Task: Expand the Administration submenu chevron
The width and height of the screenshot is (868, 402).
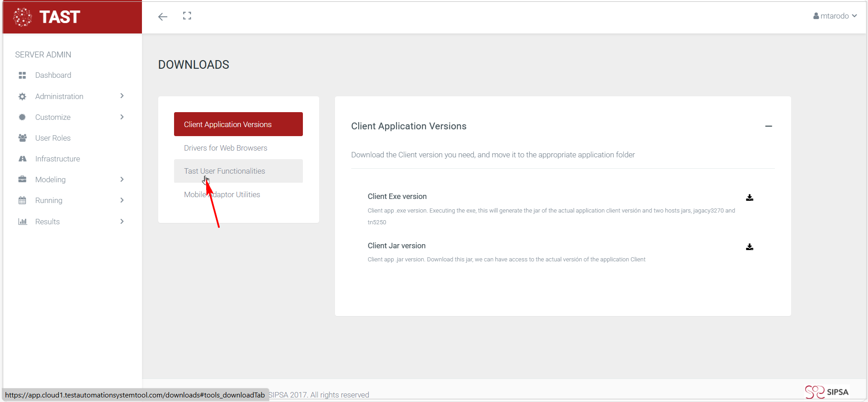Action: click(x=122, y=96)
